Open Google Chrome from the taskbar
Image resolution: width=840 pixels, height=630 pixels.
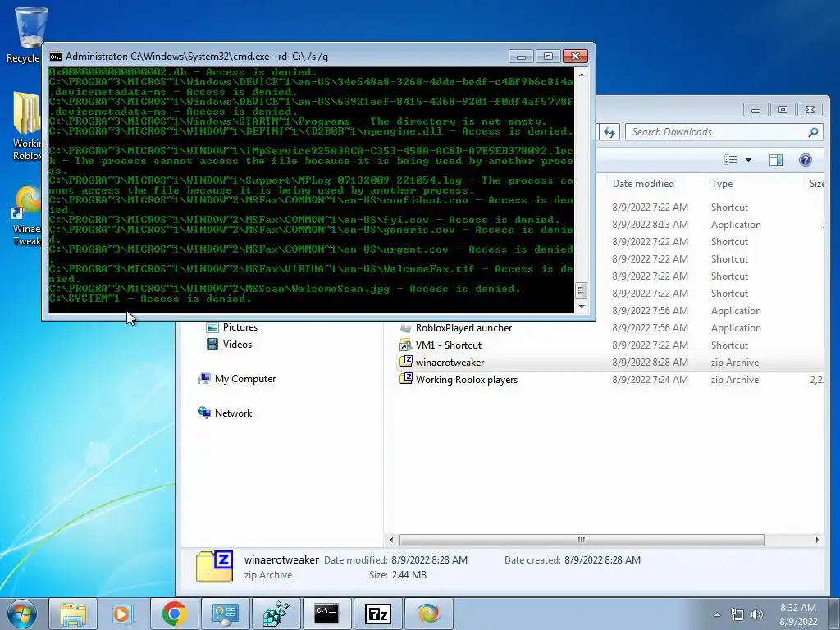pyautogui.click(x=174, y=614)
